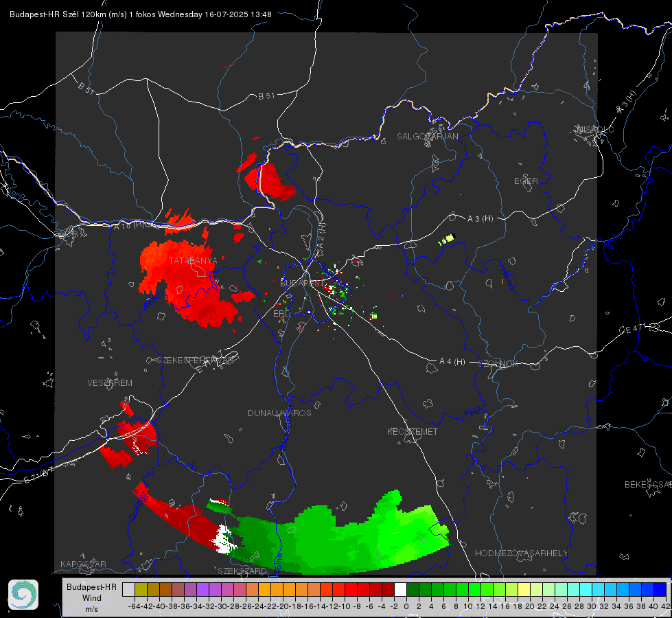672x618 pixels.
Task: Click the blue Heves county label
Action: pos(508,279)
